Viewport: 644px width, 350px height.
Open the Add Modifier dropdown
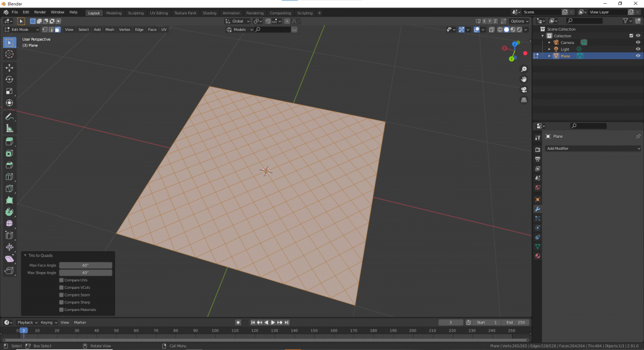coord(592,149)
